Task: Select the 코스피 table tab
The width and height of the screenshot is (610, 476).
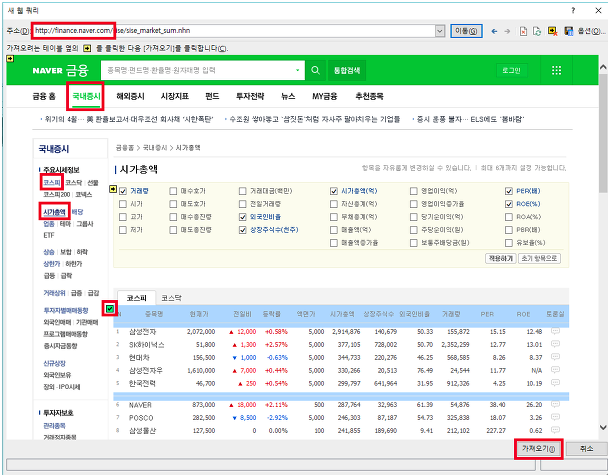Action: (137, 298)
